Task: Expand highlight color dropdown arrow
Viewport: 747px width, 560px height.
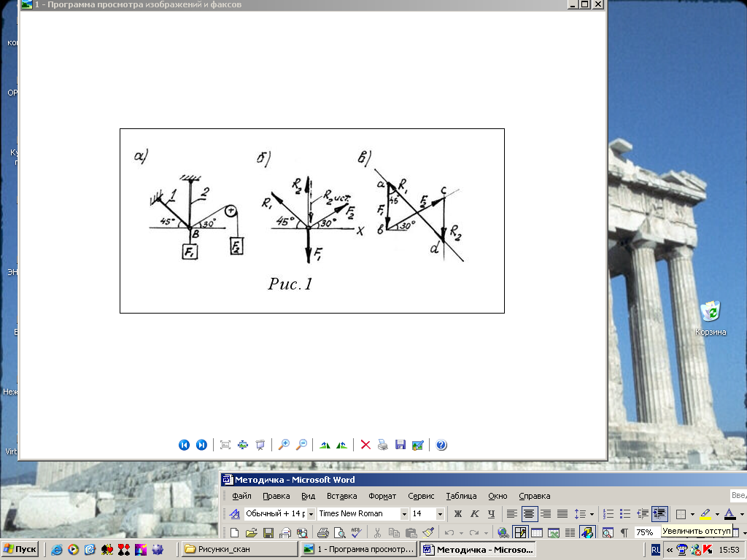Action: pos(717,514)
